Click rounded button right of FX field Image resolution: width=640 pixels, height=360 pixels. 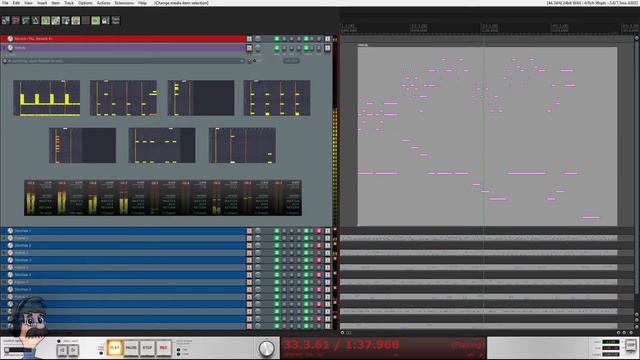tap(291, 61)
